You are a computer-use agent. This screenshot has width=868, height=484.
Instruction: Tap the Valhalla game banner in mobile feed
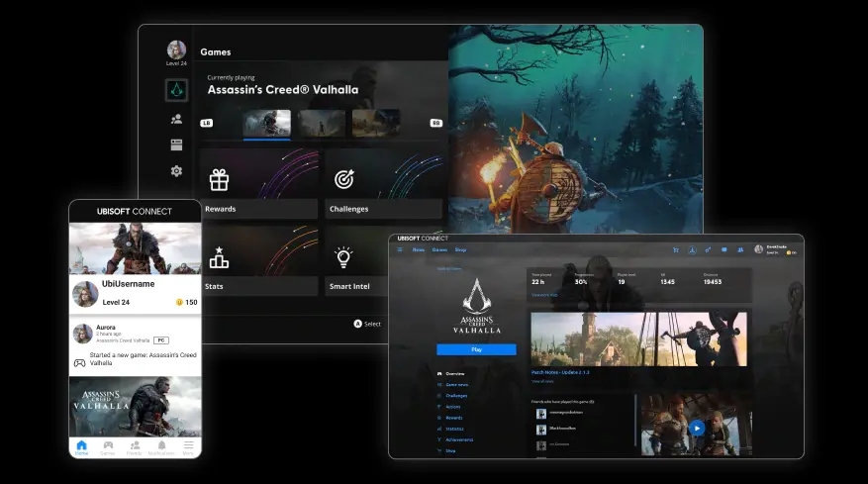pyautogui.click(x=135, y=407)
